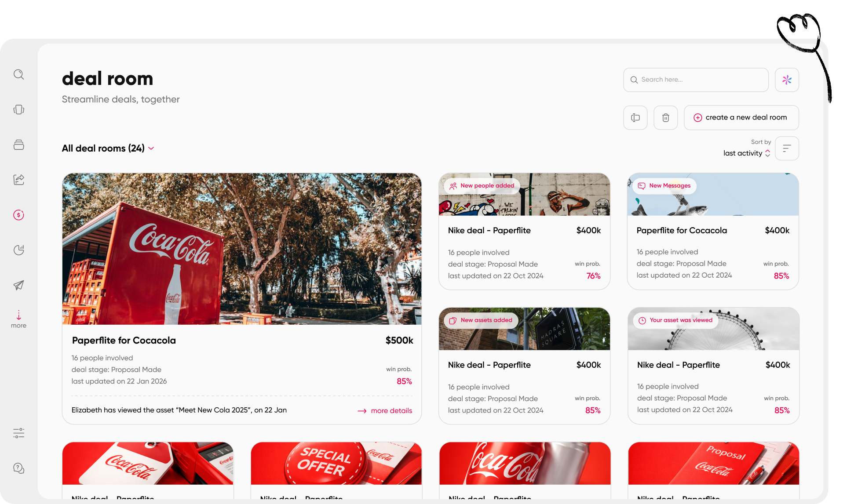This screenshot has height=504, width=865.
Task: Open the large Coca-Cola truck photo
Action: (242, 249)
